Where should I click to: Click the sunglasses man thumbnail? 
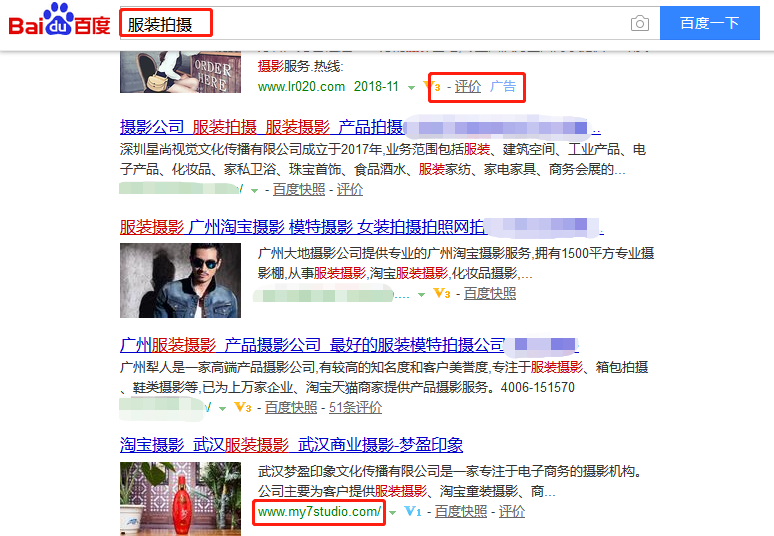[180, 280]
